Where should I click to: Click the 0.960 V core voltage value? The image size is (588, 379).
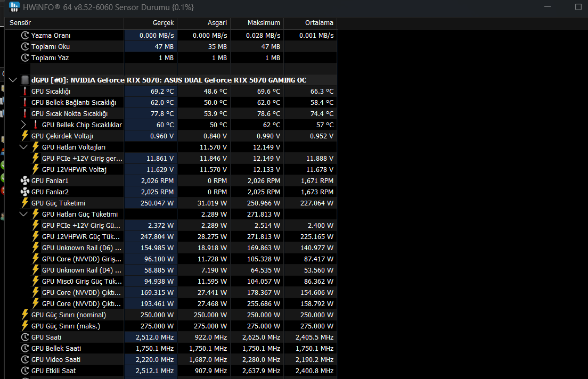[161, 136]
